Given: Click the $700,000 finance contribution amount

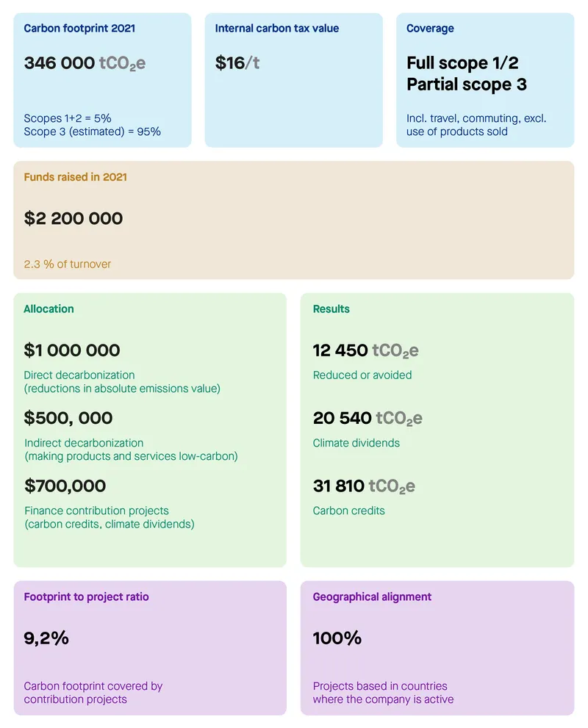Looking at the screenshot, I should click(x=65, y=486).
